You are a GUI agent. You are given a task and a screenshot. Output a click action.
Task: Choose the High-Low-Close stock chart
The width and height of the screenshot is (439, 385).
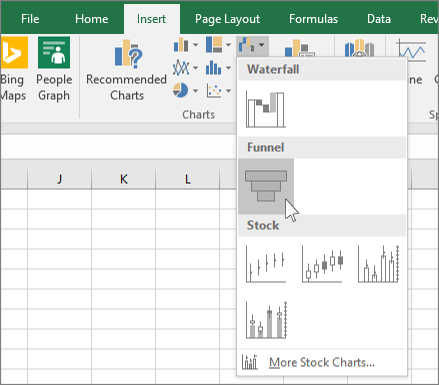pyautogui.click(x=266, y=264)
